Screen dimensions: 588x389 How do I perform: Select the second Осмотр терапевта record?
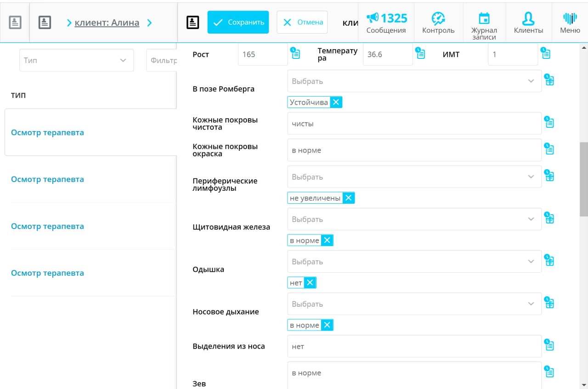tap(47, 179)
